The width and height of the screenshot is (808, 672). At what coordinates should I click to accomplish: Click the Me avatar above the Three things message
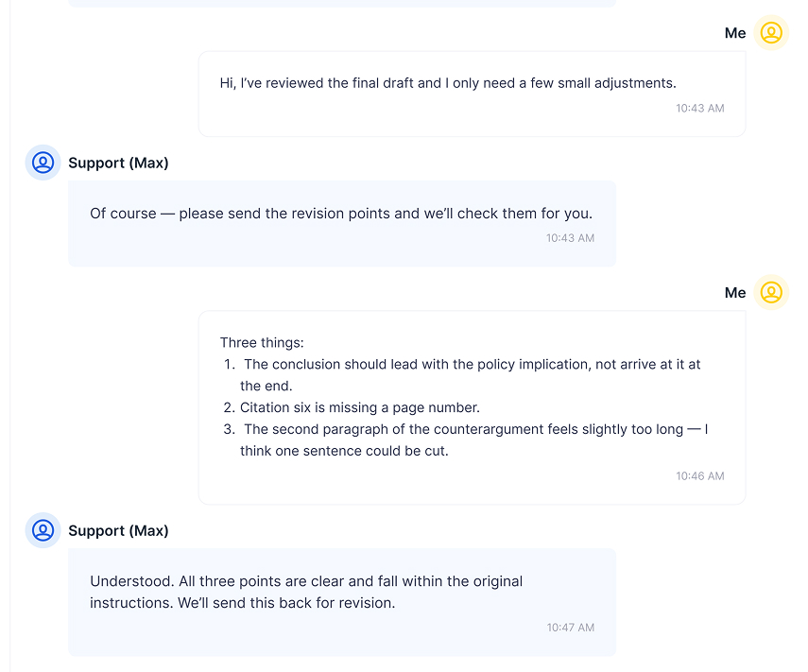pyautogui.click(x=771, y=293)
